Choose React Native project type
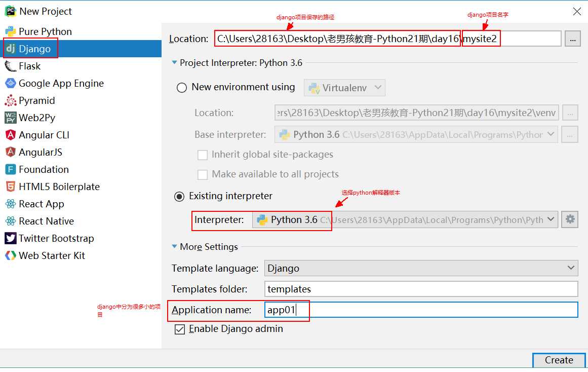This screenshot has height=372, width=588. pos(81,221)
